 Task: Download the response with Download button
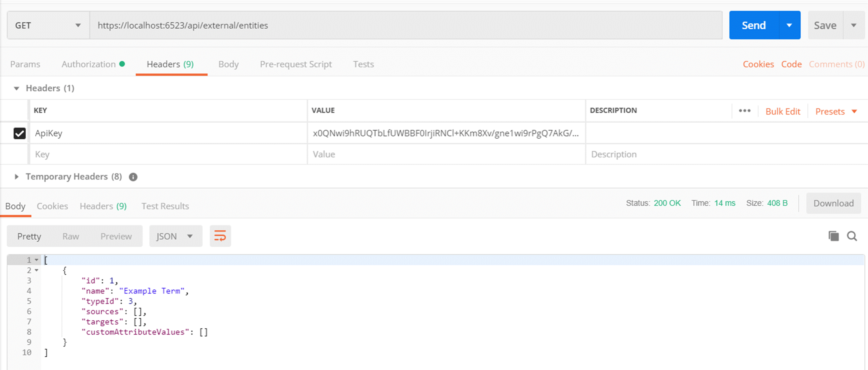click(x=833, y=203)
